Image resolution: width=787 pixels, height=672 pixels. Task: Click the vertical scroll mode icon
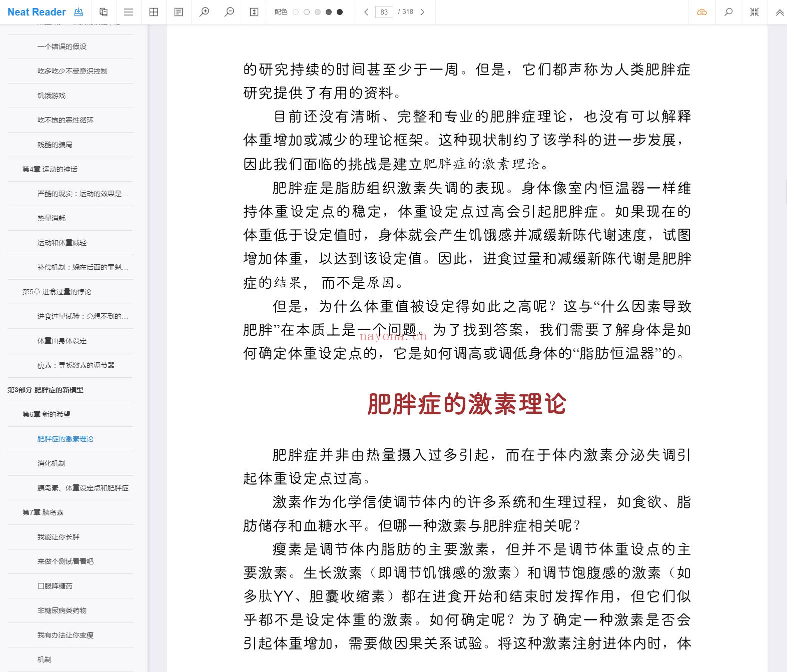pyautogui.click(x=254, y=12)
